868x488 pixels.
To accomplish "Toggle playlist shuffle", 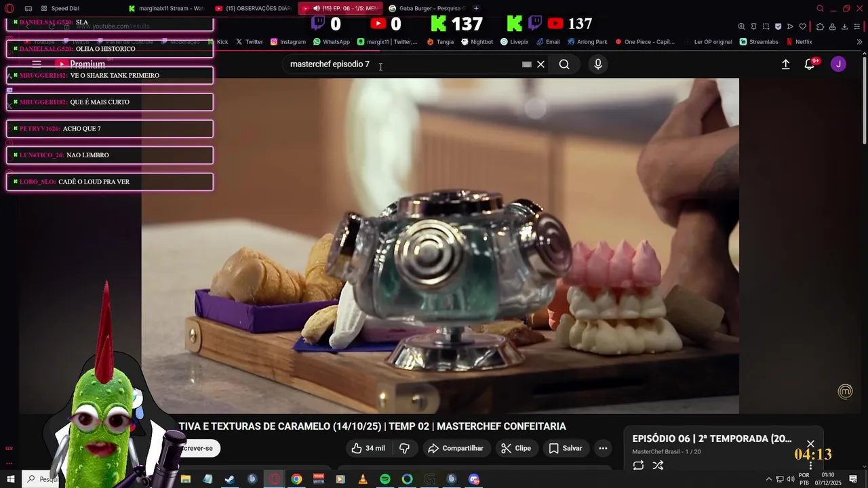I will pos(658,465).
